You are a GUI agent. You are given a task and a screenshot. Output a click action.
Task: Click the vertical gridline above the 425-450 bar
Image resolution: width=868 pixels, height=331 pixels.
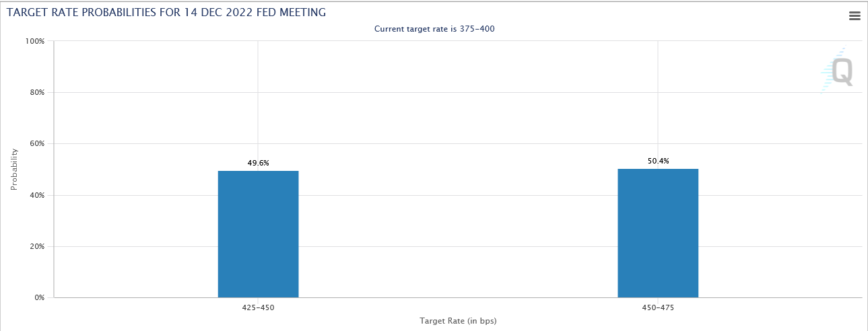(258, 101)
